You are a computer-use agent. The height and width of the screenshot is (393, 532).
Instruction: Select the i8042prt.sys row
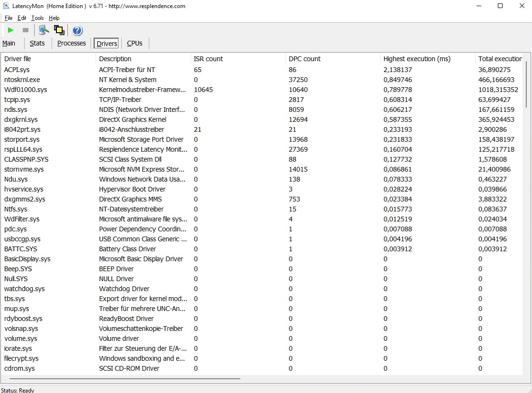coord(262,129)
